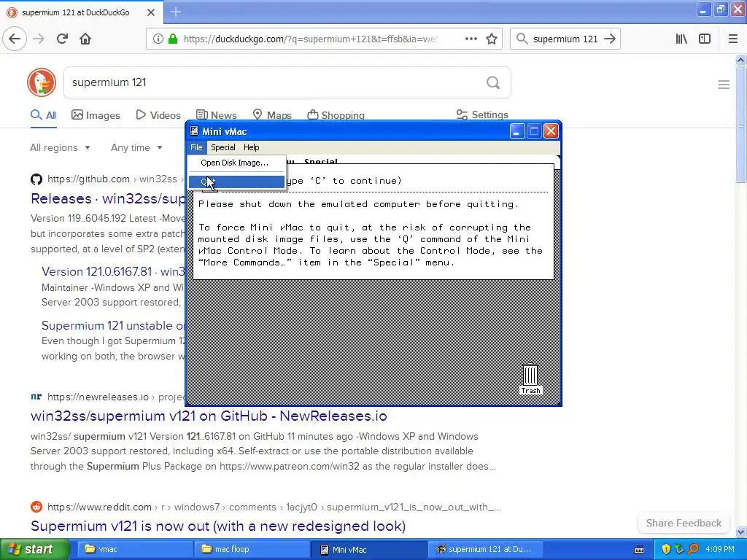Close the supermium 121 browser tab
This screenshot has height=560, width=747.
151,12
